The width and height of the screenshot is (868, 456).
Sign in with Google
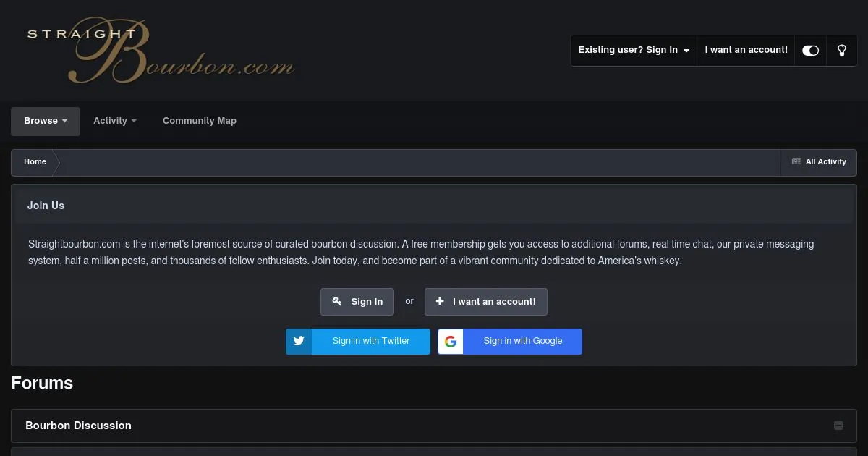(x=510, y=342)
